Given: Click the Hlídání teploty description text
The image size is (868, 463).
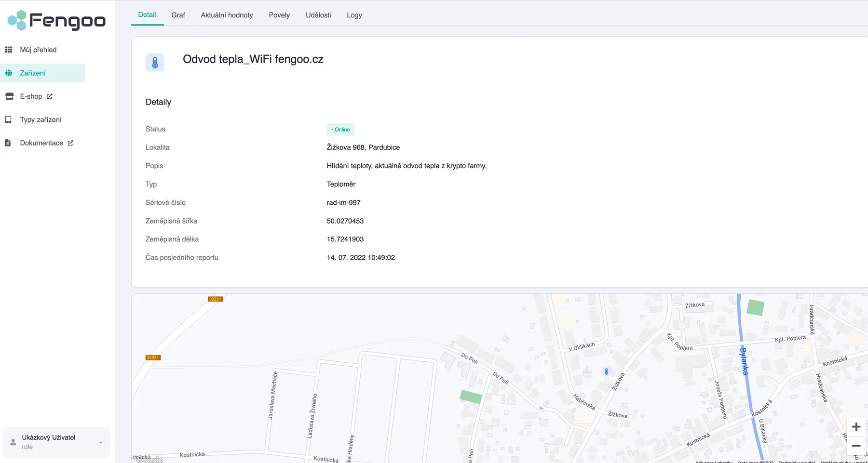Looking at the screenshot, I should (407, 166).
